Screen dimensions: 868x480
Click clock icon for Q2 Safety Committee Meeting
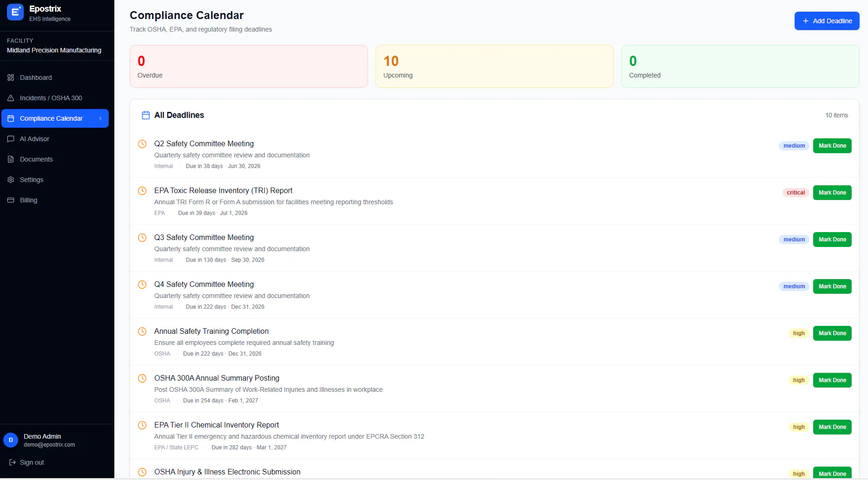(143, 144)
